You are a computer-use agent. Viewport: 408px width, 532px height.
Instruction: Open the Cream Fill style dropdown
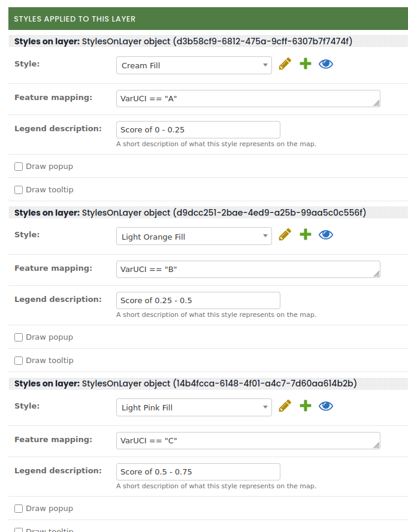pos(194,65)
